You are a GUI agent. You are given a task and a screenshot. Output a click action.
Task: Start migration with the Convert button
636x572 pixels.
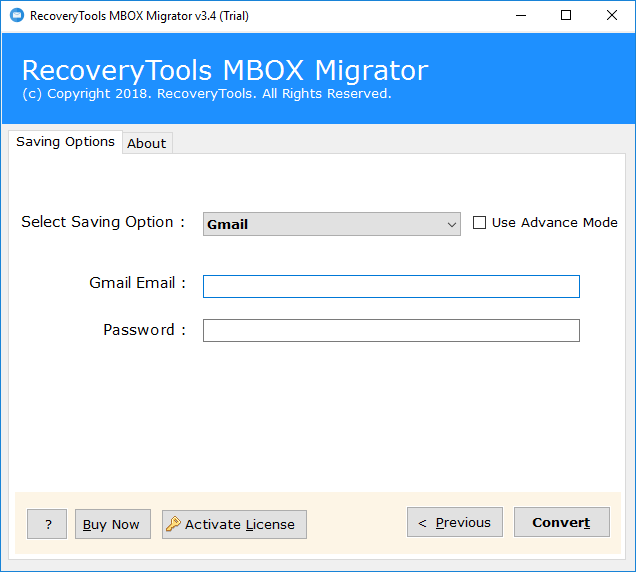[x=562, y=522]
